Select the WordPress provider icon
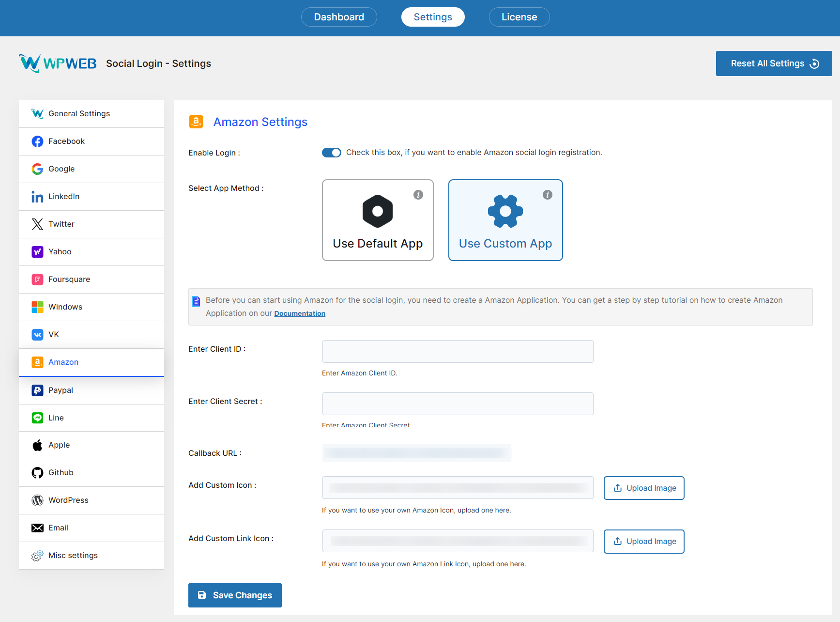 [37, 500]
